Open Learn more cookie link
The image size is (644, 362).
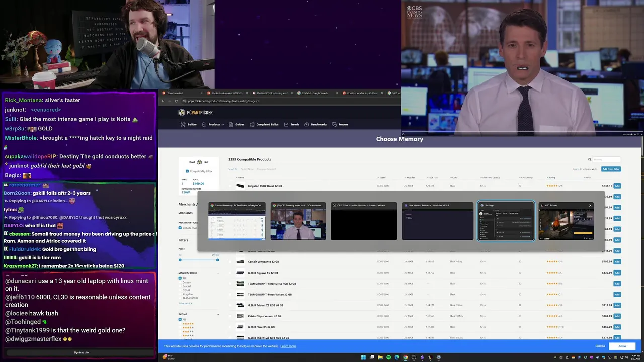point(288,346)
